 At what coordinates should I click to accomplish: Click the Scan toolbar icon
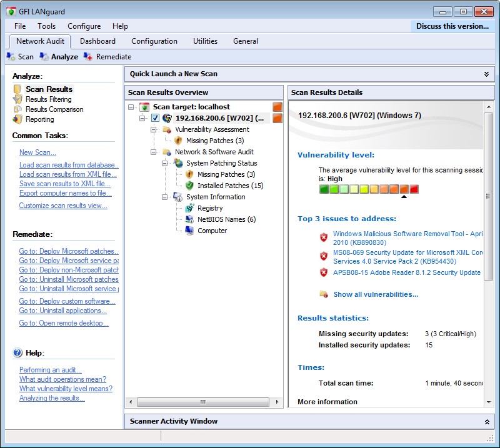pos(11,57)
